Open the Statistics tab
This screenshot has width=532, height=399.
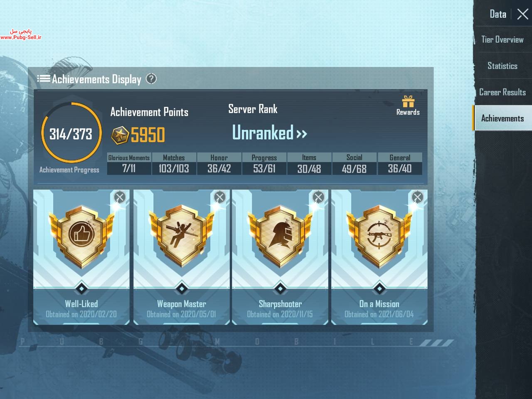click(x=502, y=66)
